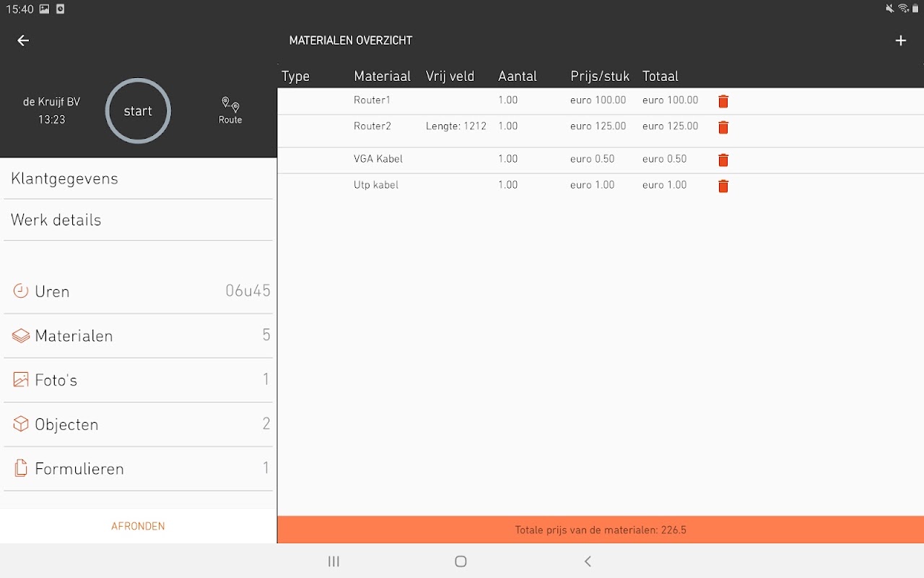Tap the AFRONDEN button
Screen dimensions: 924x578
click(138, 526)
